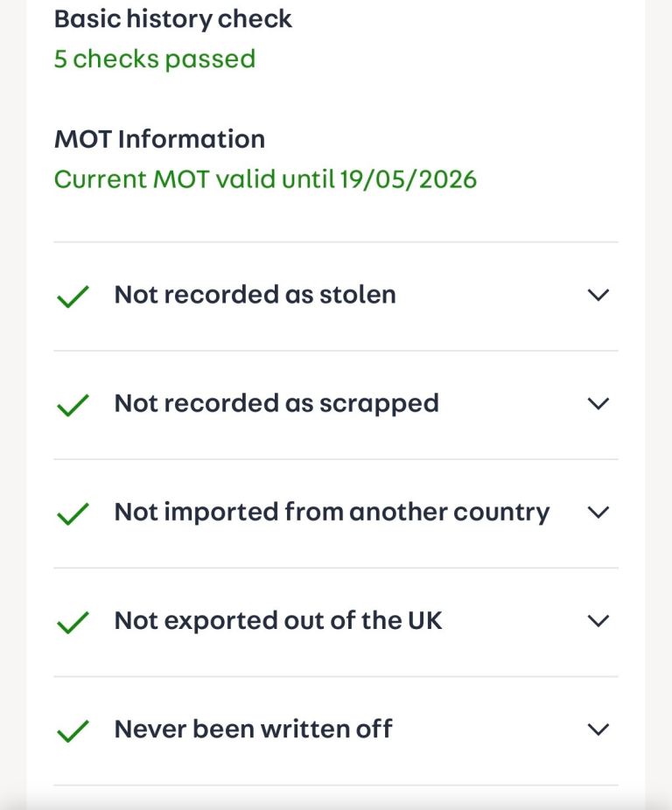Select Not exported out of the UK text
The image size is (672, 810).
click(x=278, y=620)
